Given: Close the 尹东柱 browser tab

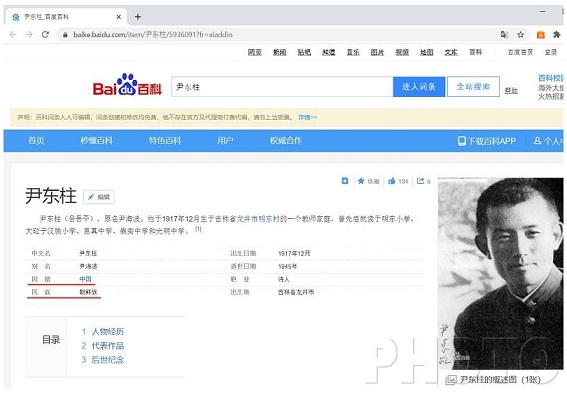Looking at the screenshot, I should (x=119, y=17).
